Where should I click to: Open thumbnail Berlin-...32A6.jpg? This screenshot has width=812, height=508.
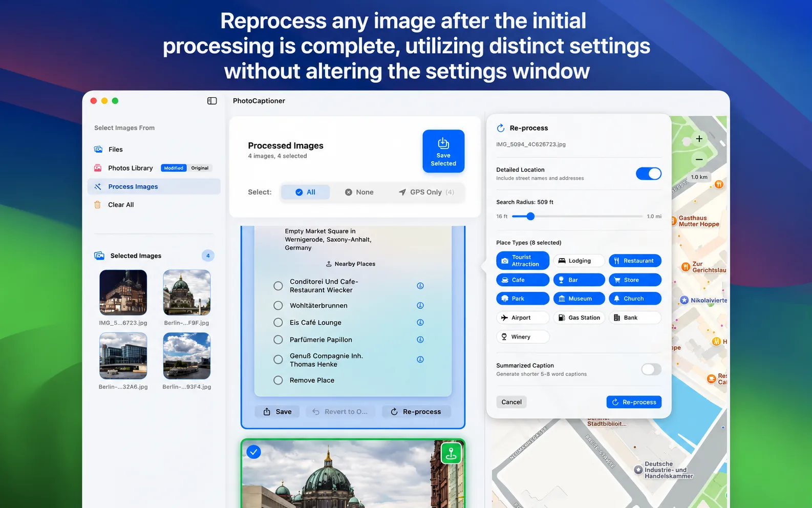(x=123, y=356)
